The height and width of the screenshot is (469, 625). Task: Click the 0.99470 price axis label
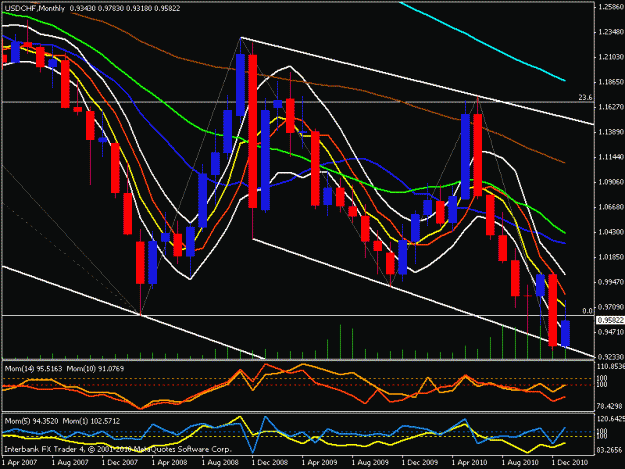pos(611,282)
